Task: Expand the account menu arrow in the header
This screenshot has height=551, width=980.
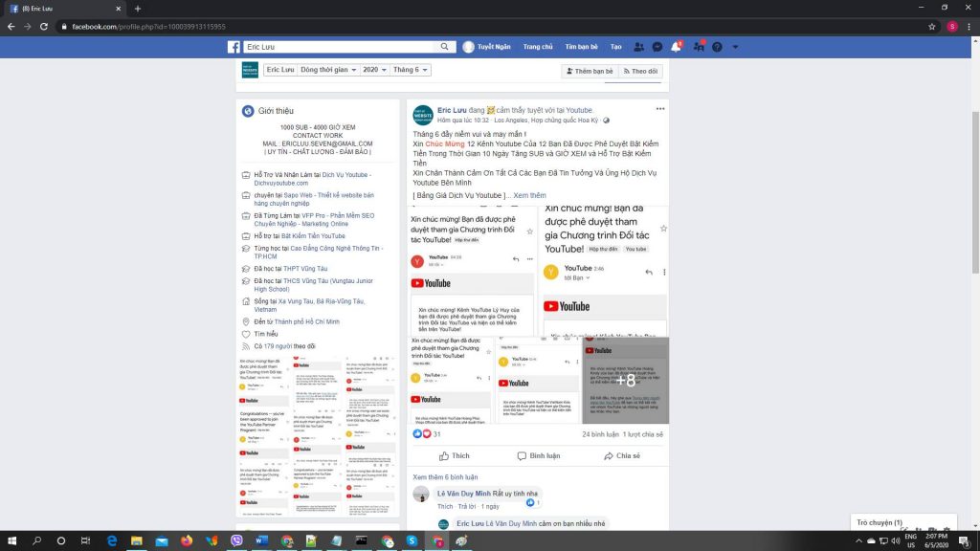Action: coord(735,47)
